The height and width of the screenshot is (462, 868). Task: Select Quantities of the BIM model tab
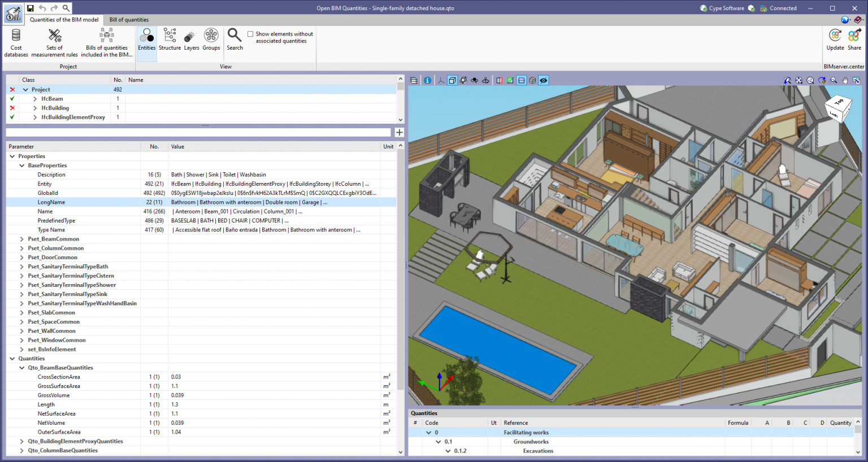tap(64, 20)
